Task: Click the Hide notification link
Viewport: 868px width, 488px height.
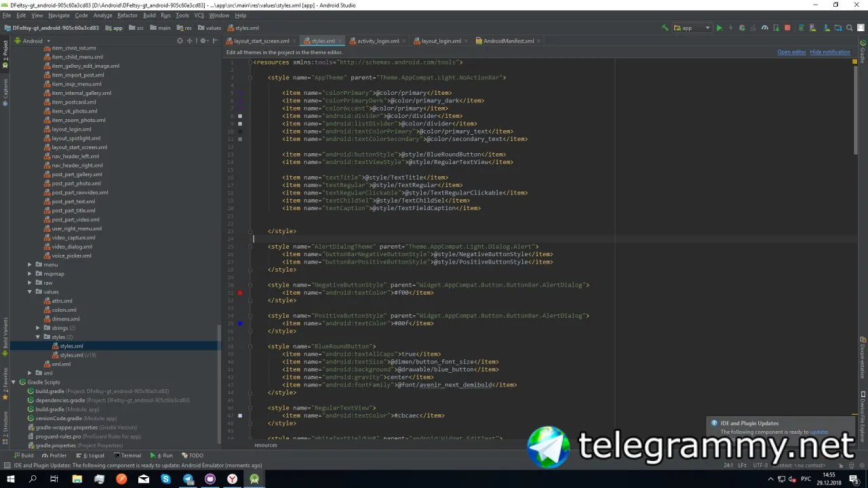Action: click(830, 52)
